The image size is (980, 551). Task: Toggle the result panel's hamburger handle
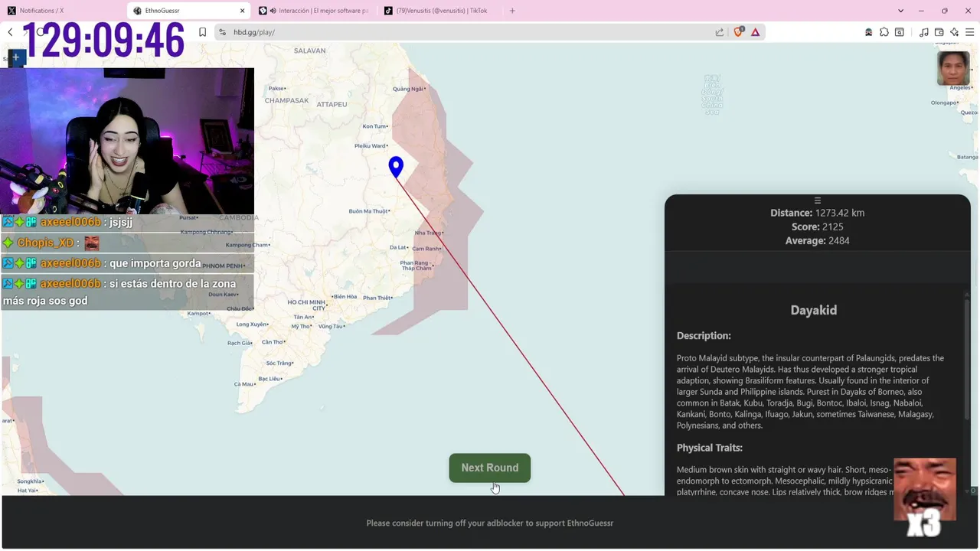(818, 201)
